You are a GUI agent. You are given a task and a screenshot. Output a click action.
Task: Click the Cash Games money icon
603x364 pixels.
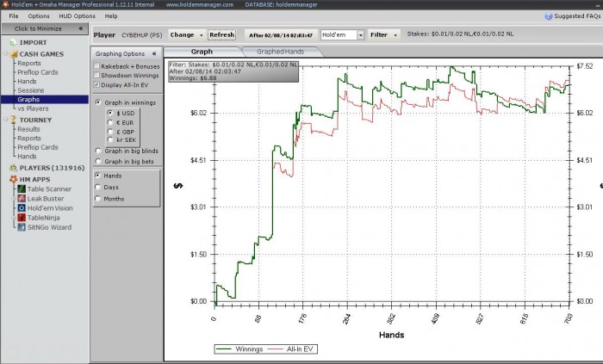click(14, 54)
